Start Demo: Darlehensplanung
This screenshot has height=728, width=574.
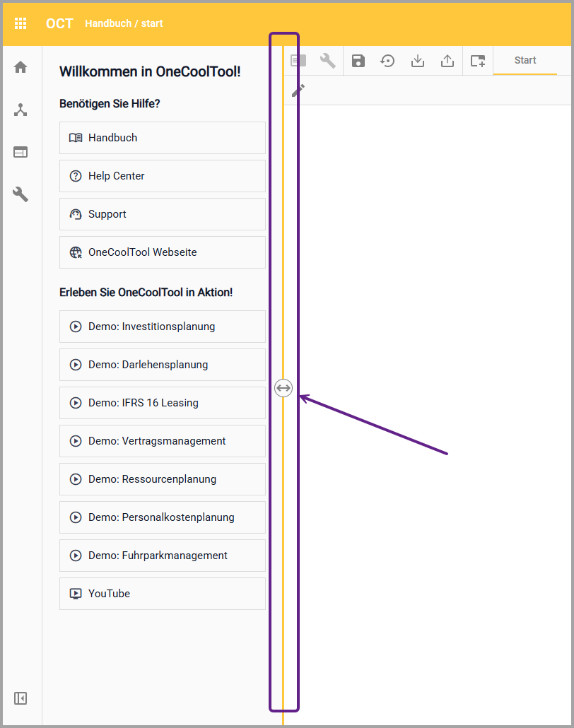163,365
